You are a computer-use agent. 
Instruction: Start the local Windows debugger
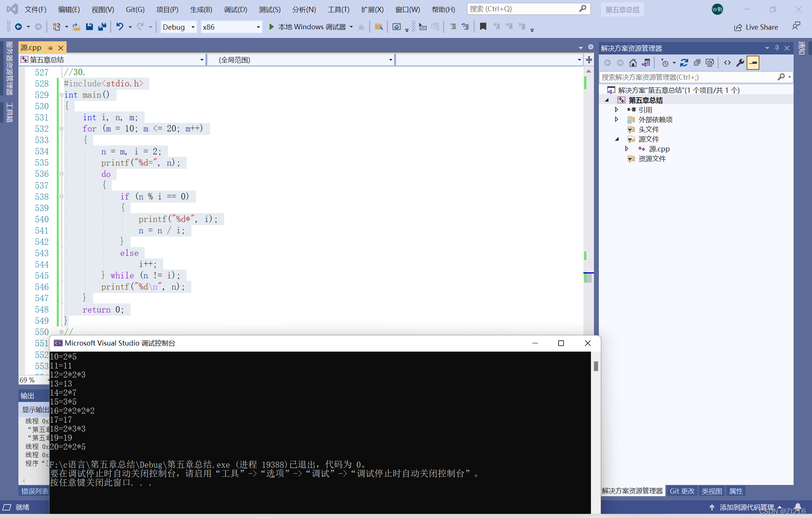(312, 27)
